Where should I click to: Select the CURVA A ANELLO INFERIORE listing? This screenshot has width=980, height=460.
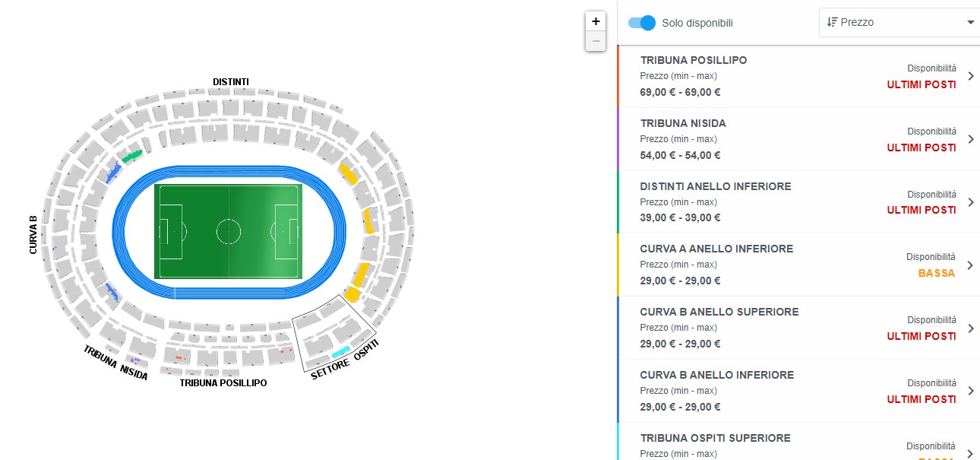coord(799,265)
